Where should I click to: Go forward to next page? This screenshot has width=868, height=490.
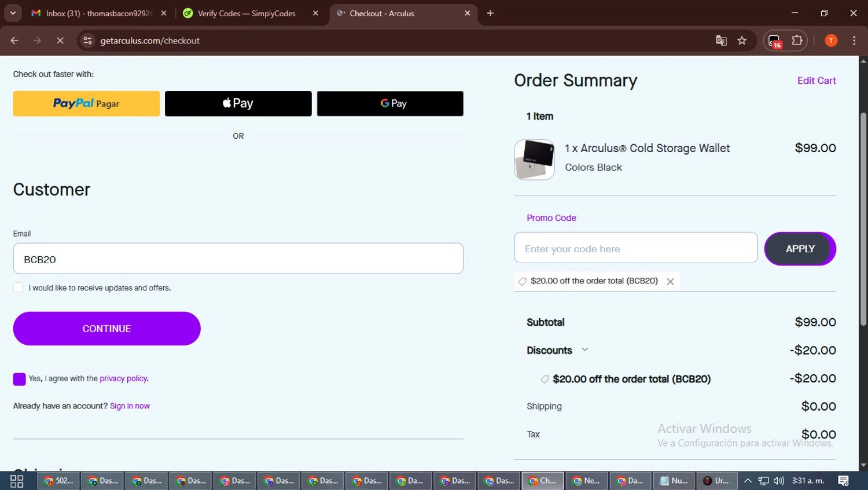point(38,40)
